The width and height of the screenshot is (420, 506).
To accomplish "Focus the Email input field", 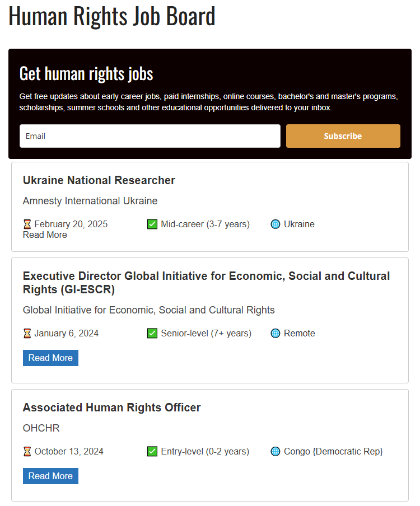I will (150, 136).
